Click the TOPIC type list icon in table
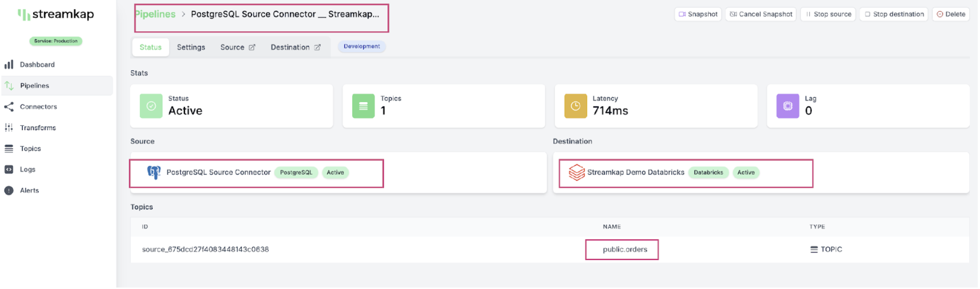 pos(814,249)
